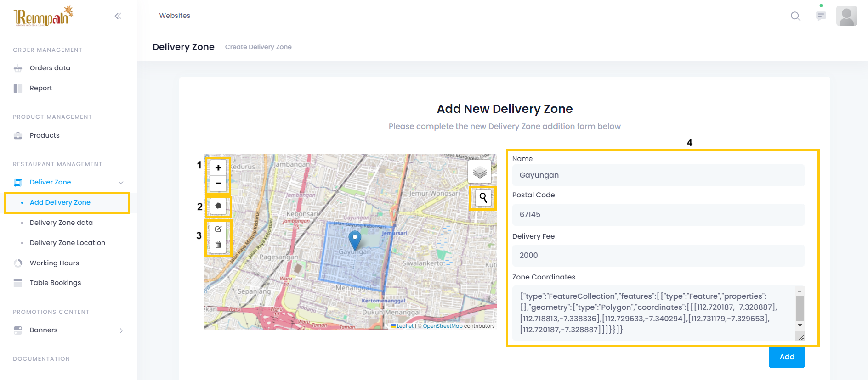Open the messages notification icon
The image size is (868, 380).
coord(821,16)
